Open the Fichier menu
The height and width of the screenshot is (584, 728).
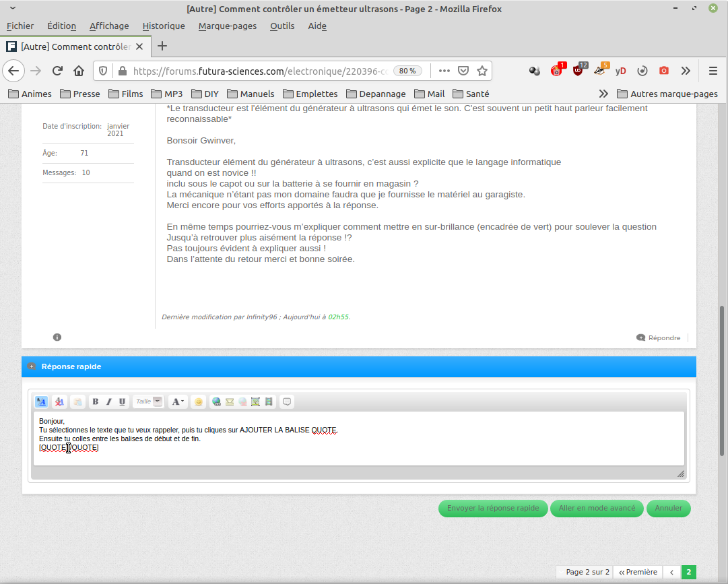(20, 26)
